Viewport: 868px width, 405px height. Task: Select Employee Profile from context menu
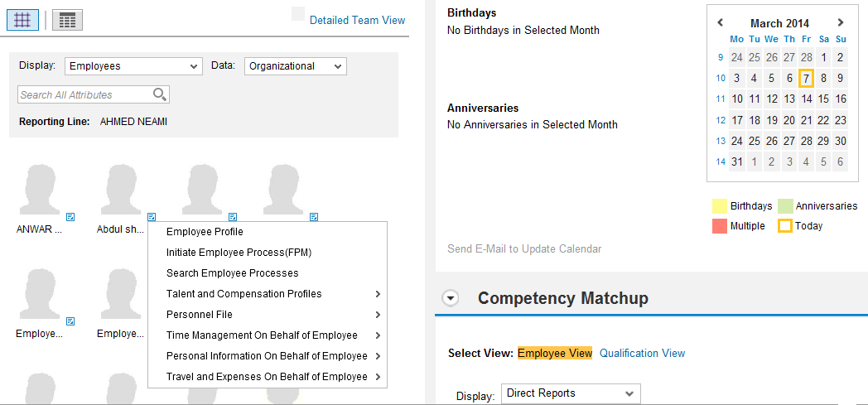(205, 232)
